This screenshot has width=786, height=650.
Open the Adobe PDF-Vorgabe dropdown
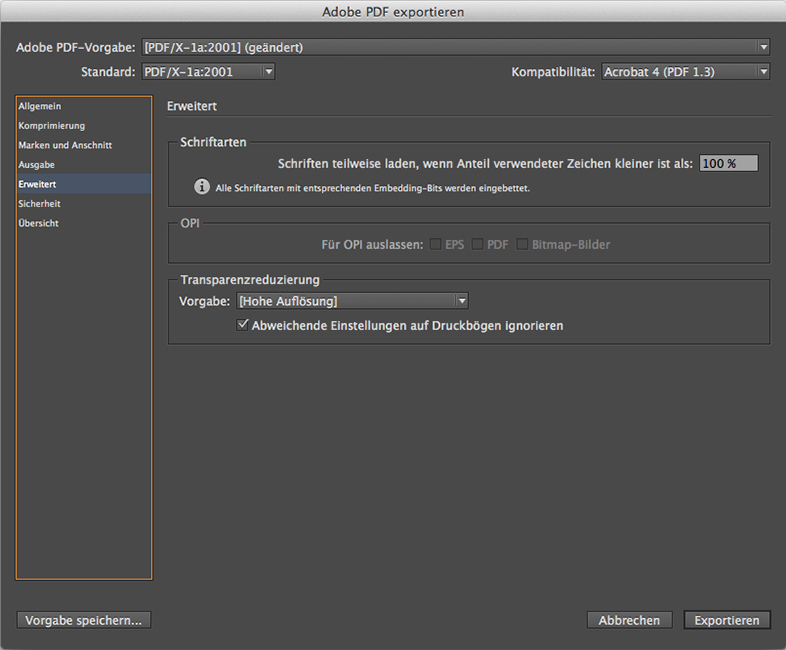pyautogui.click(x=456, y=47)
